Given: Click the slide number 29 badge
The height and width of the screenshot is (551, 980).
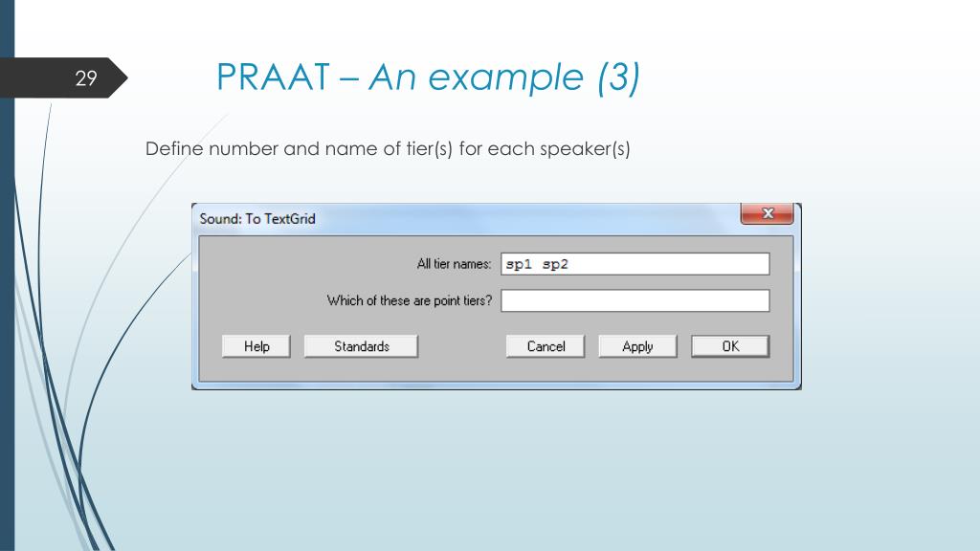Looking at the screenshot, I should 63,77.
